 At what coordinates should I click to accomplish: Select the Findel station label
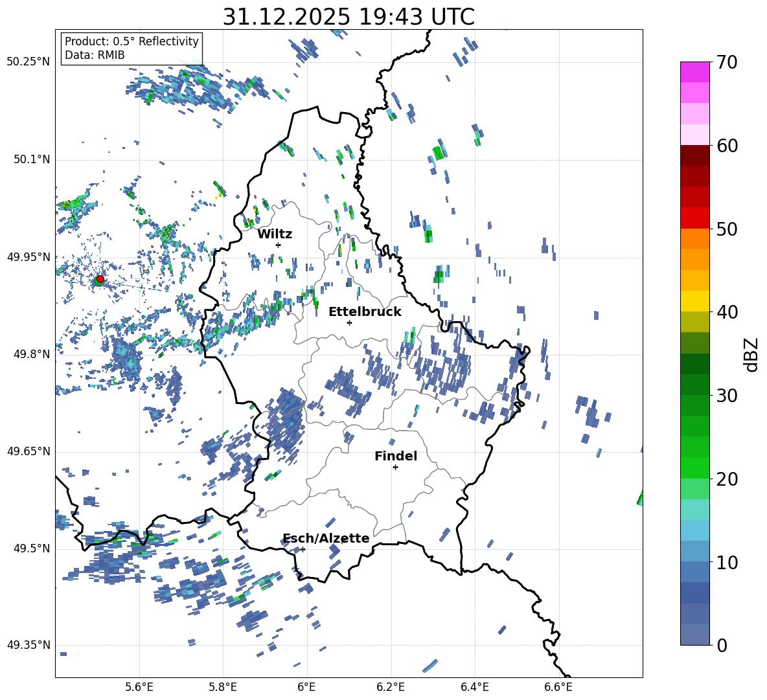[396, 456]
